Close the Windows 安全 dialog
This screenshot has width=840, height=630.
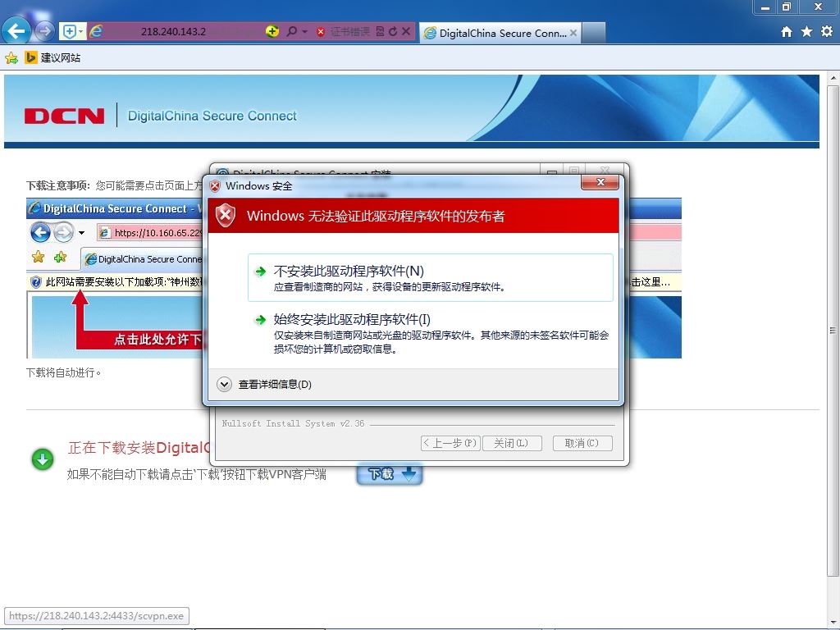[600, 182]
